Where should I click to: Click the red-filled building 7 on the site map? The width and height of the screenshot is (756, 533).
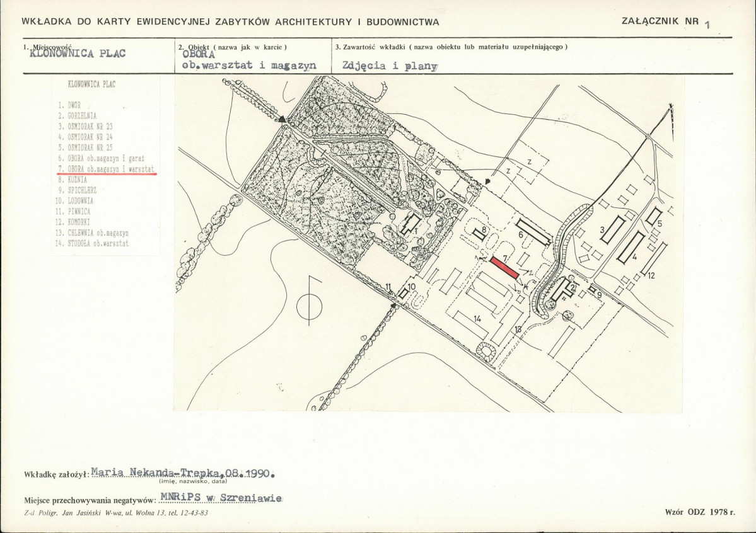point(504,268)
